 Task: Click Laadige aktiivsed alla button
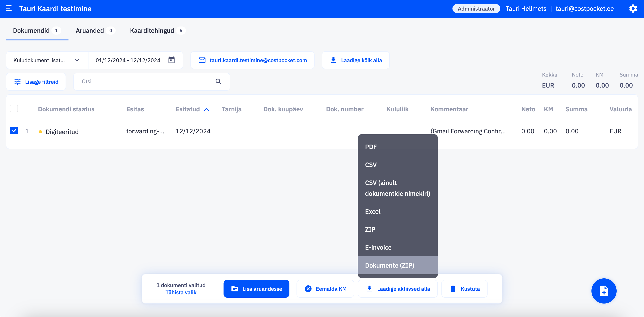point(398,289)
